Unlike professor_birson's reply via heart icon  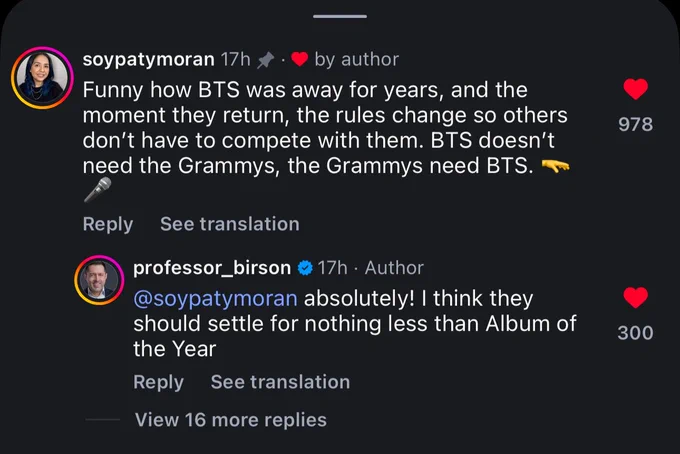click(x=635, y=298)
